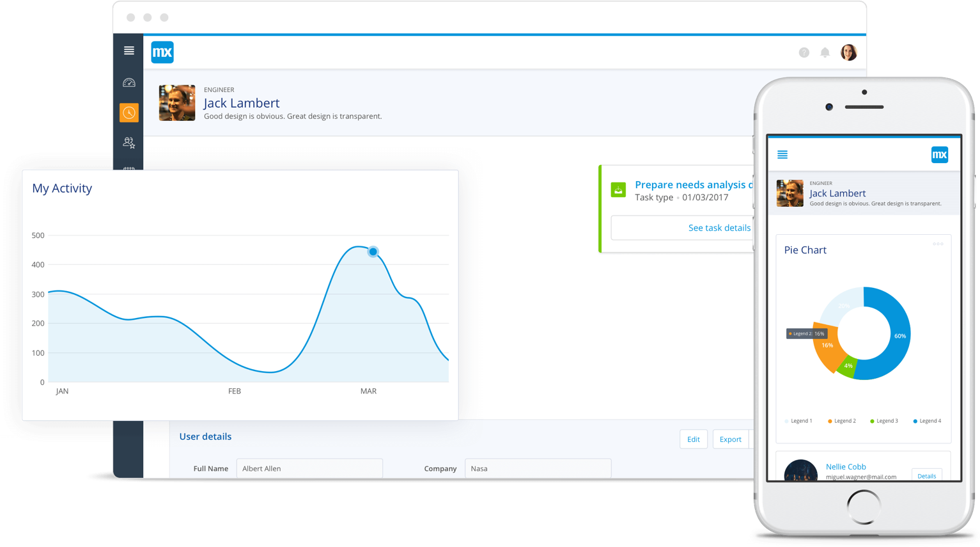
Task: Open the user avatar in top right
Action: point(848,52)
